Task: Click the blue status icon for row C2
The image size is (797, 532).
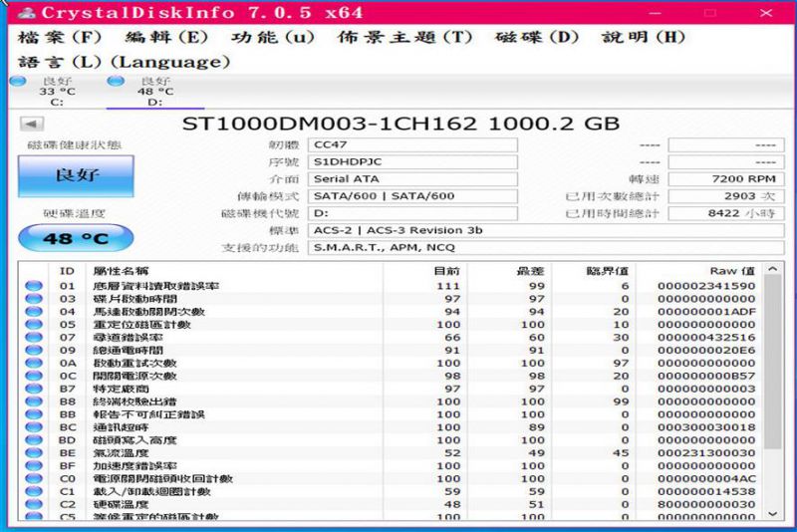Action: coord(34,504)
